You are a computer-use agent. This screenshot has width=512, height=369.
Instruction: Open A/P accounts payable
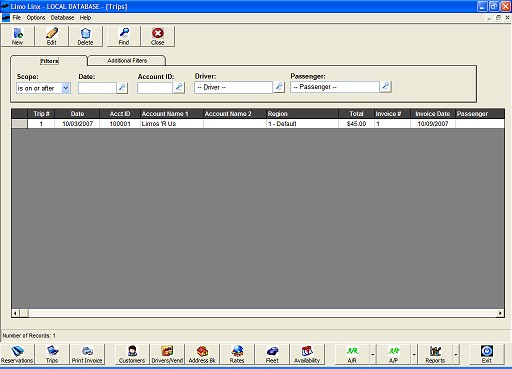pyautogui.click(x=394, y=354)
